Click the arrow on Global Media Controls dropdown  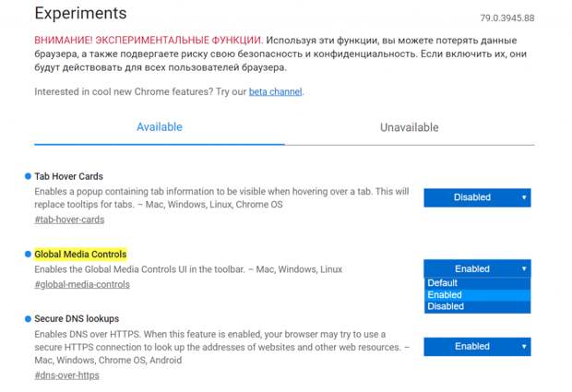click(524, 268)
